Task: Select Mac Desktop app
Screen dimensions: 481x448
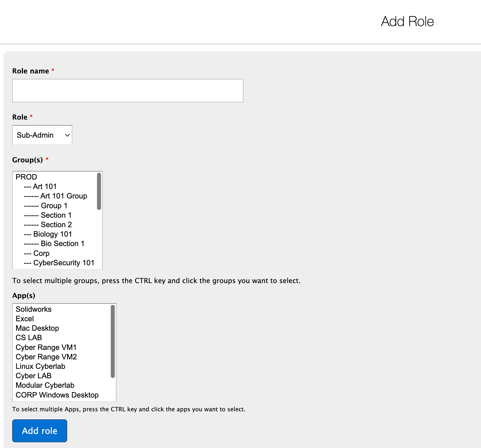Action: click(x=37, y=328)
